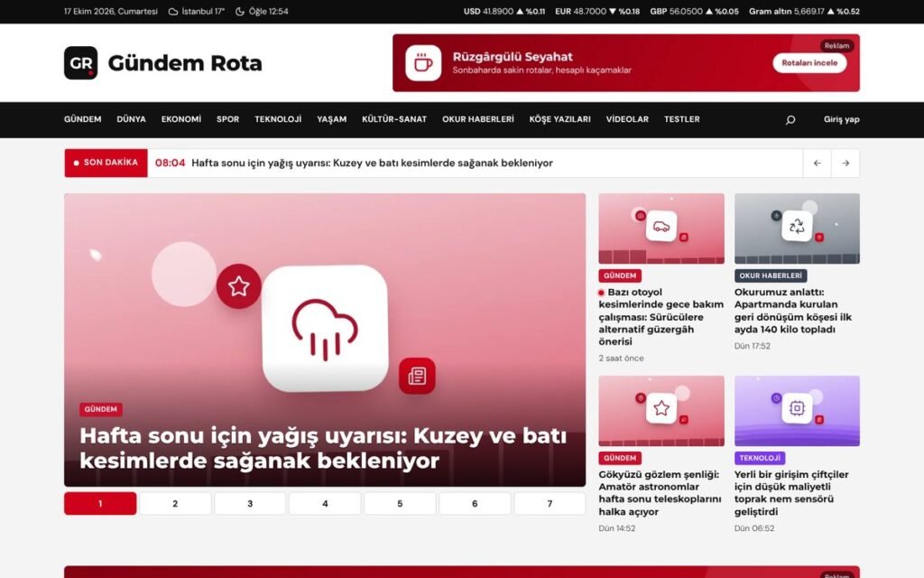Click the star icon on Gökyüzü gözlem thumbnail
Screen dimensions: 924x578
click(661, 408)
